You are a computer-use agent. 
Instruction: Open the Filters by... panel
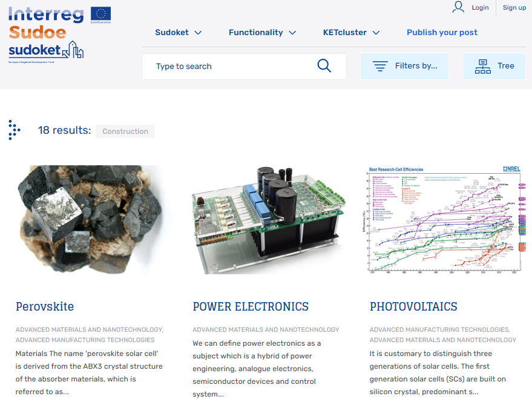404,66
